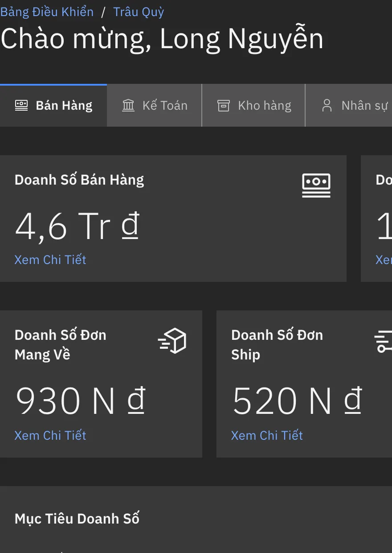
Task: Click the Doanh Số Bán Hàng card title
Action: pyautogui.click(x=79, y=180)
